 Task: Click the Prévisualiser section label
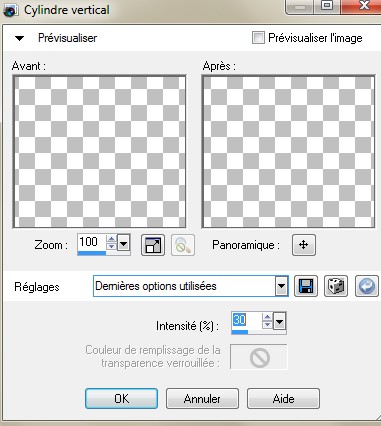coord(68,38)
